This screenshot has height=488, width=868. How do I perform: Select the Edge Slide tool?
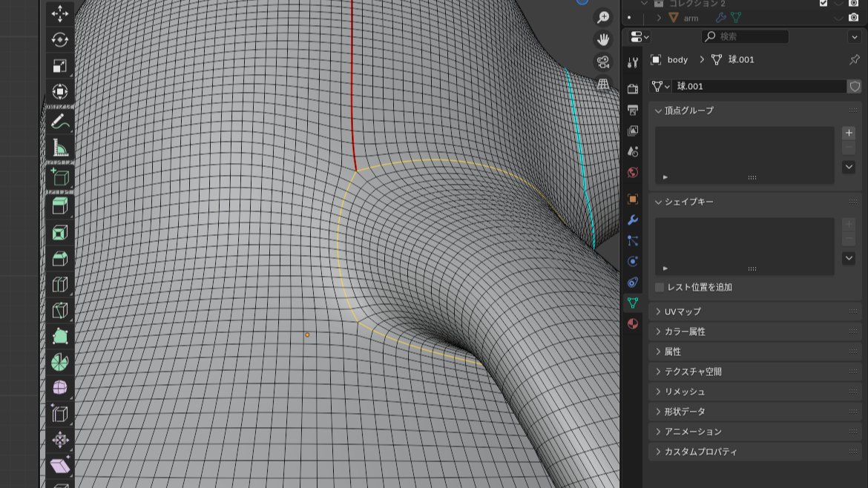[60, 413]
